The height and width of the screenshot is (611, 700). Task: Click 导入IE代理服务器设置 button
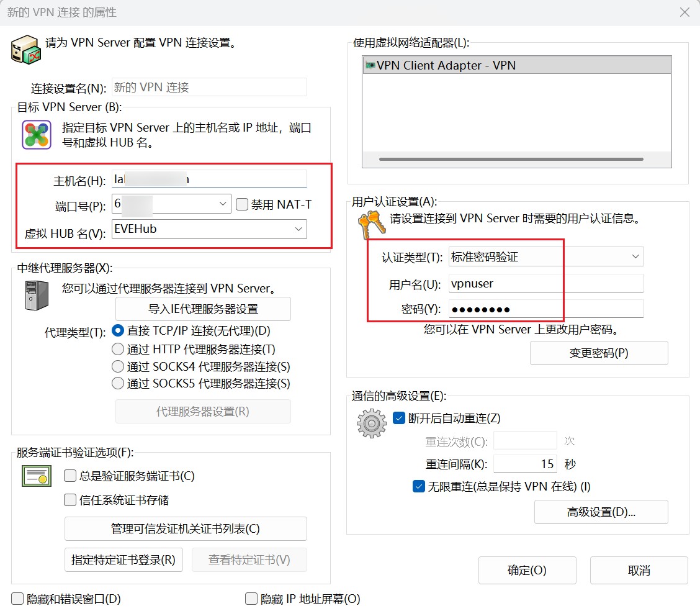(x=203, y=309)
